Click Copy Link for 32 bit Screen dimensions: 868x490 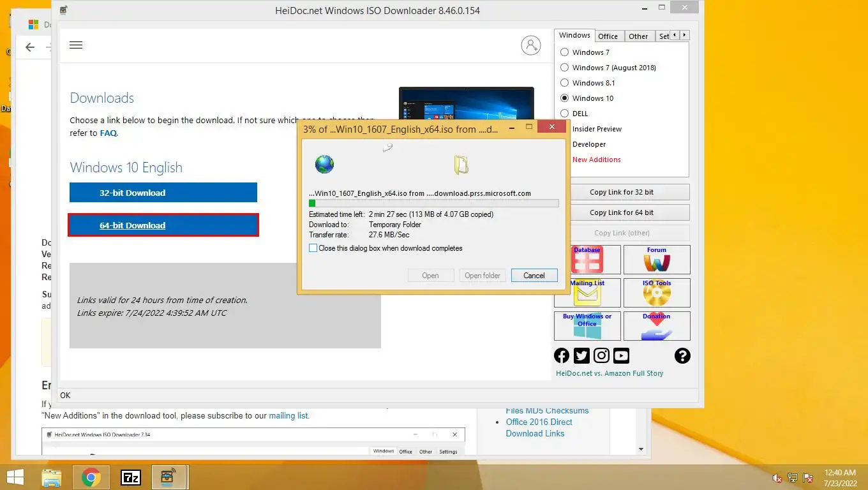(622, 192)
